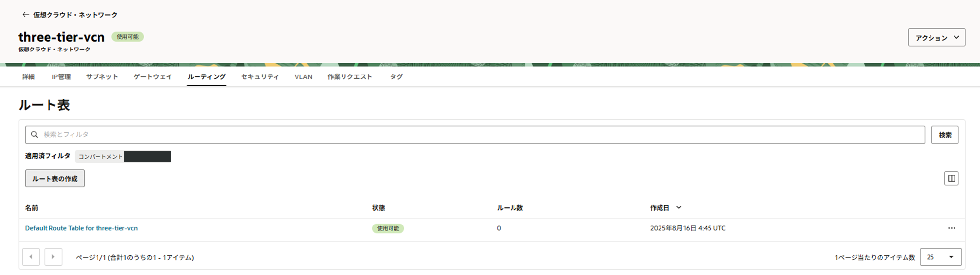The width and height of the screenshot is (980, 275).
Task: Click the ページ1/1 pagination summary text
Action: (135, 257)
